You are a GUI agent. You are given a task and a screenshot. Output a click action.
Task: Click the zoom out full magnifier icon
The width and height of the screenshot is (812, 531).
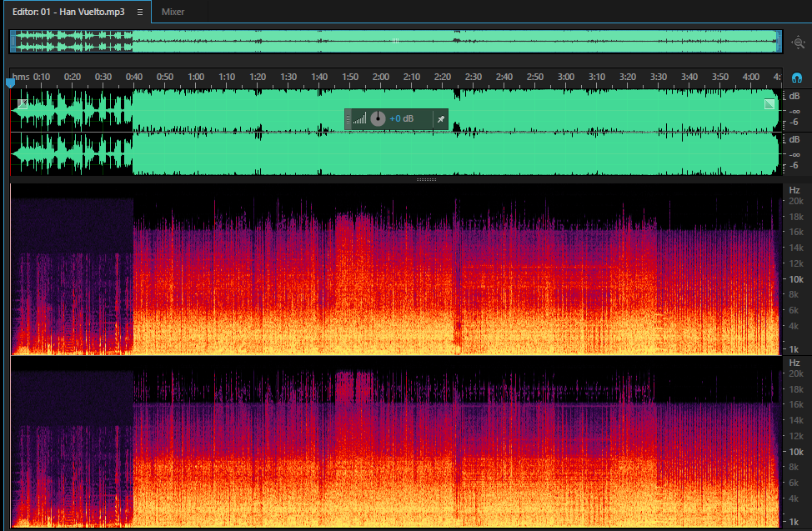[x=799, y=42]
